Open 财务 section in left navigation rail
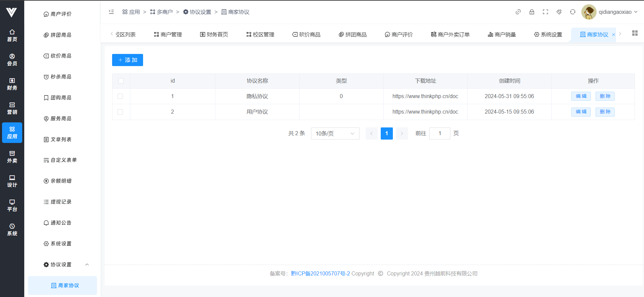This screenshot has height=297, width=644. click(x=12, y=84)
